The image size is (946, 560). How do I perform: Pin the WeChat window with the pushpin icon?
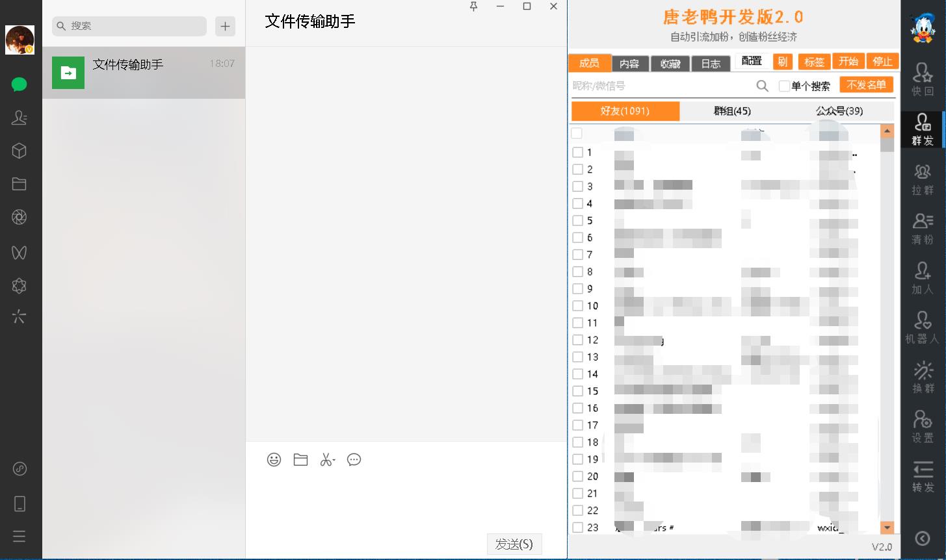tap(473, 6)
